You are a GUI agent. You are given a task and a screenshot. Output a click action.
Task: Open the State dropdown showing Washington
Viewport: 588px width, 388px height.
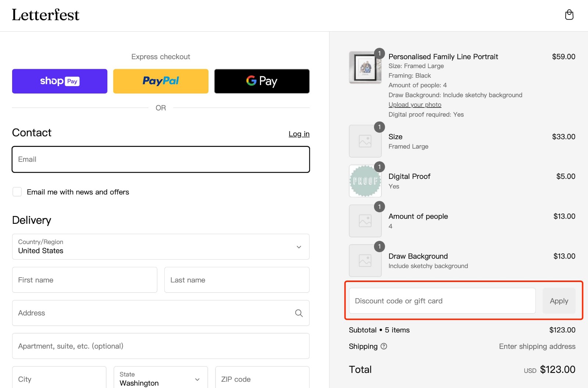click(x=161, y=379)
